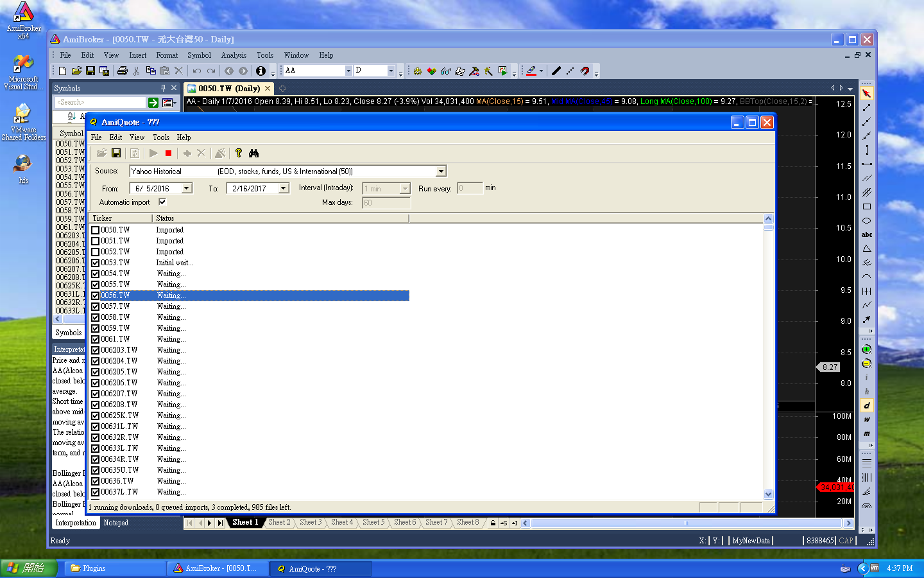Toggle the Automatic import checkbox
The height and width of the screenshot is (578, 924).
162,202
